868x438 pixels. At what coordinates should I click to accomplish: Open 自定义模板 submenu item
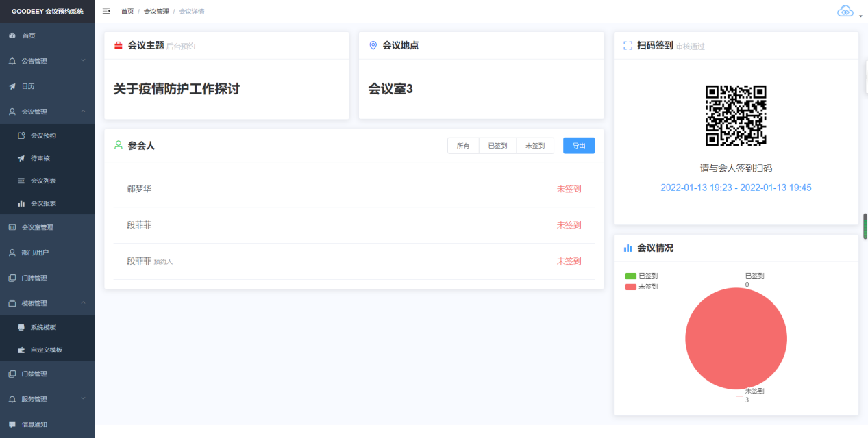coord(47,350)
